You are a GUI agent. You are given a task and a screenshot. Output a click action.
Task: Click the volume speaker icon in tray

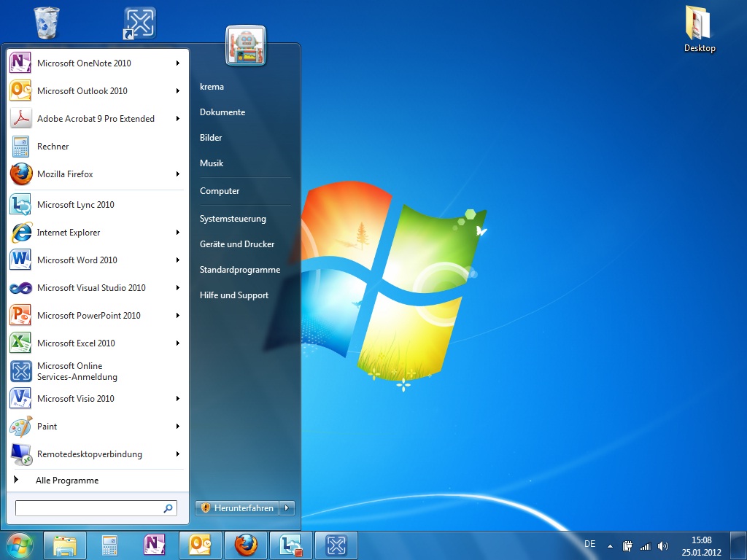(662, 545)
